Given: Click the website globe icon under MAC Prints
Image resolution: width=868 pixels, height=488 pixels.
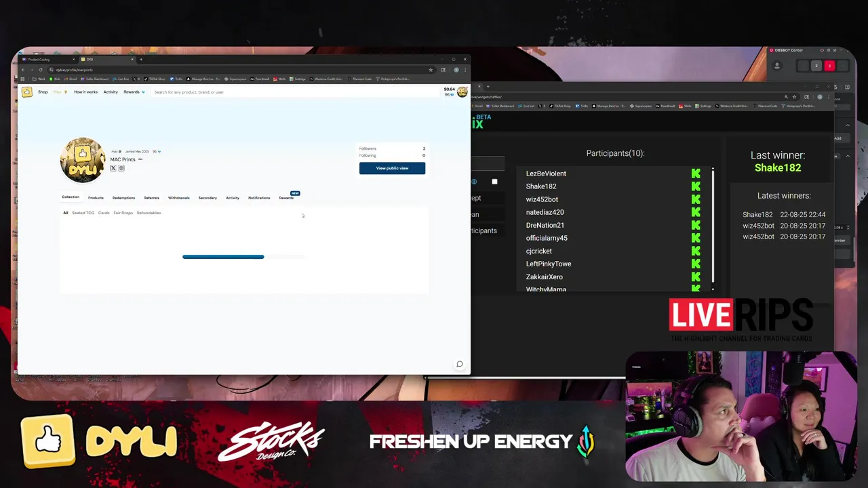Looking at the screenshot, I should point(121,168).
